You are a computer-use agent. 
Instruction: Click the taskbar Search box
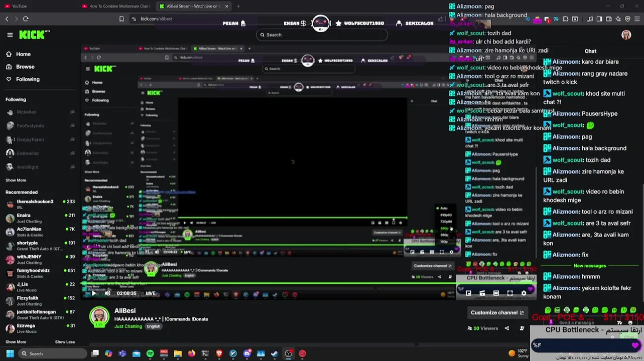52,353
